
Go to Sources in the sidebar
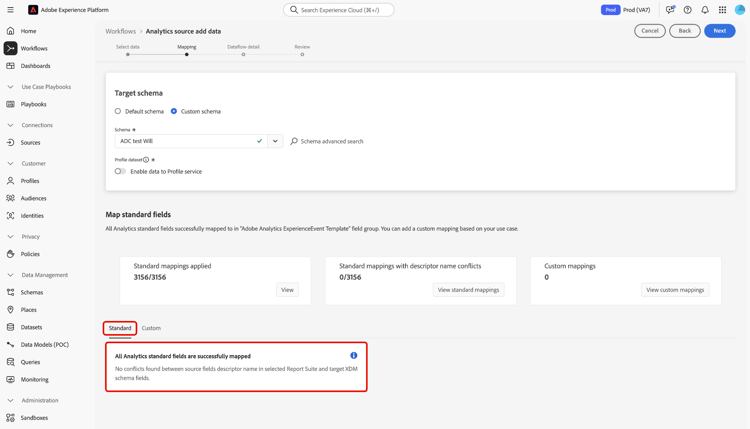(x=30, y=143)
